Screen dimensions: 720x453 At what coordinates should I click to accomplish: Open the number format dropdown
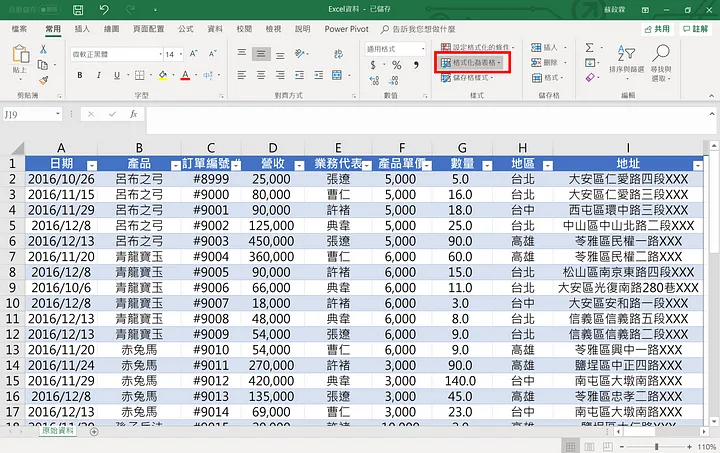pos(423,49)
